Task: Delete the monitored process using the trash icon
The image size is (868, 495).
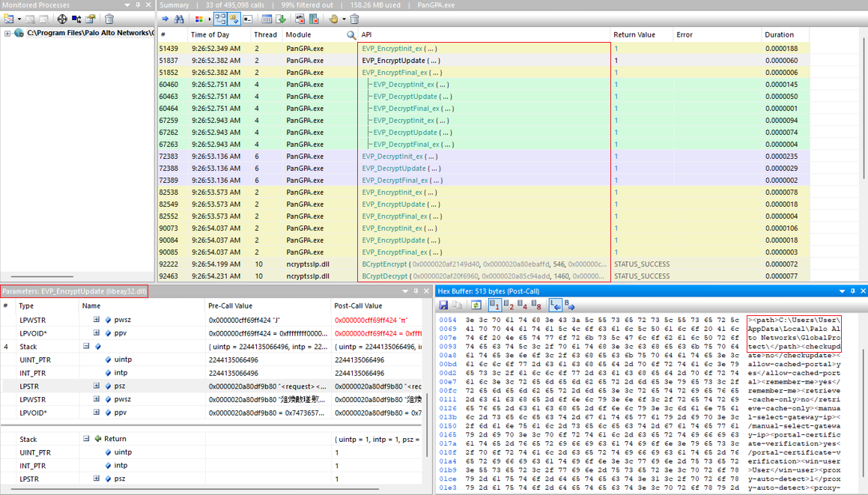Action: point(109,20)
